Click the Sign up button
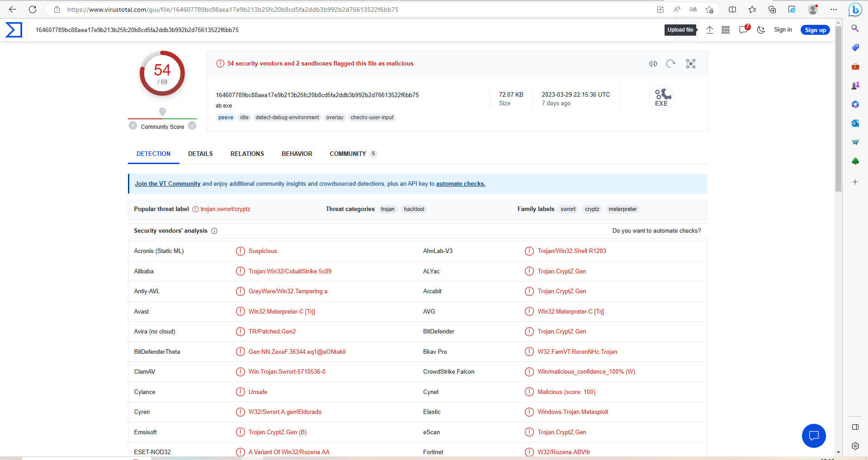The height and width of the screenshot is (460, 868). [815, 30]
